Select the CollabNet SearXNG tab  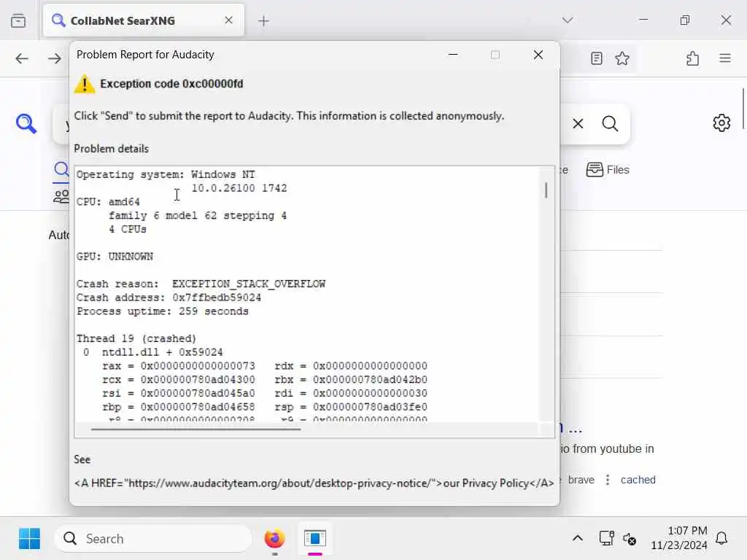144,20
